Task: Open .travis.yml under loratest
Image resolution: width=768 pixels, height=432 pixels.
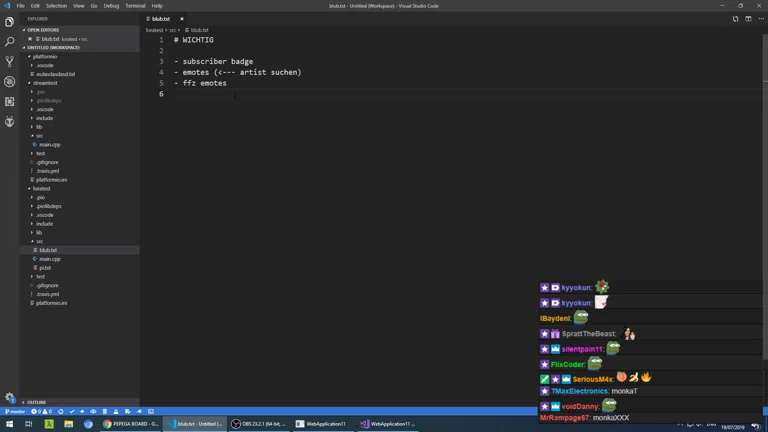Action: 48,294
